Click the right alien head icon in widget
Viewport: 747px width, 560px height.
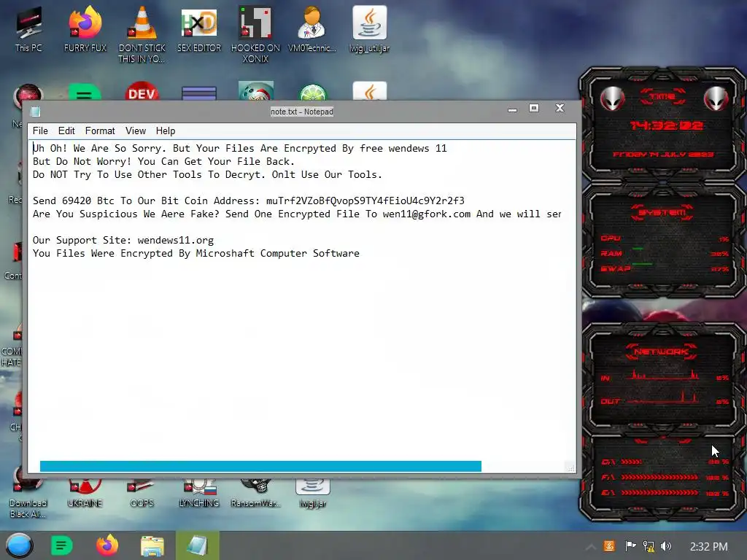click(716, 98)
